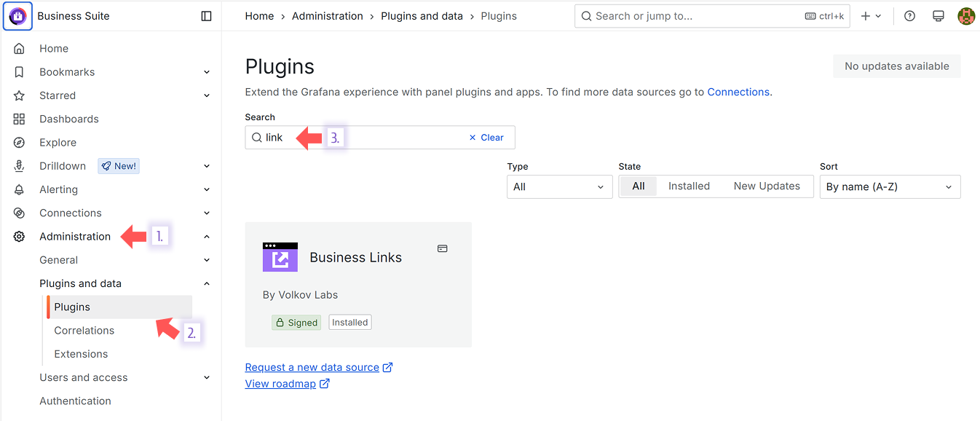
Task: Open the plus New menu dropdown
Action: 871,16
